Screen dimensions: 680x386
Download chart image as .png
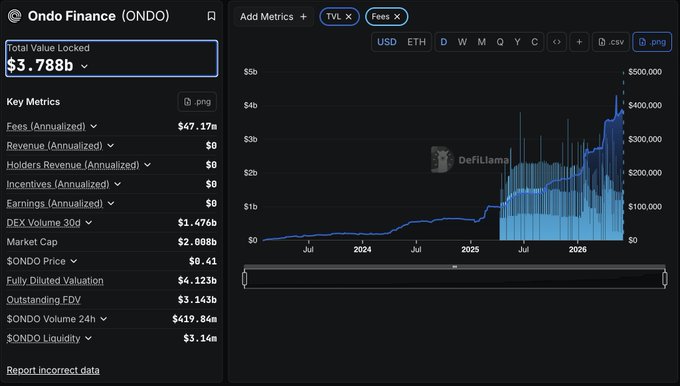point(652,42)
